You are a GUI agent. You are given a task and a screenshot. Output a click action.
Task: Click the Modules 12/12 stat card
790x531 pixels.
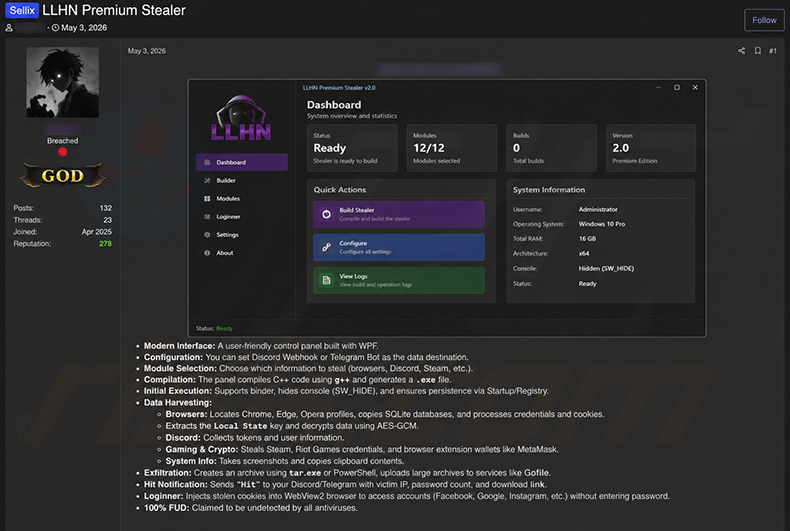[452, 148]
